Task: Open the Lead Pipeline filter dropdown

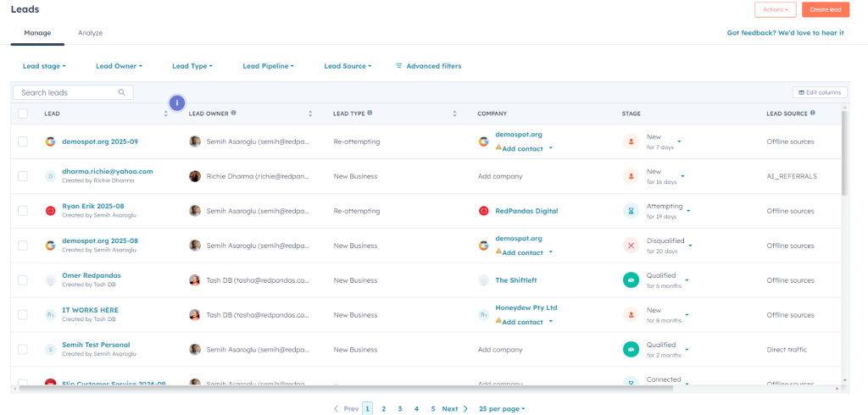Action: 268,66
